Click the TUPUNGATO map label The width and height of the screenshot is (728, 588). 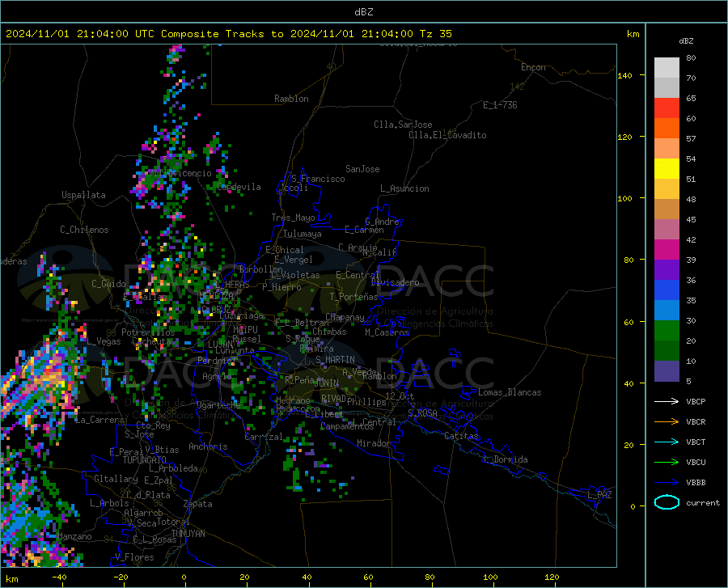point(145,460)
